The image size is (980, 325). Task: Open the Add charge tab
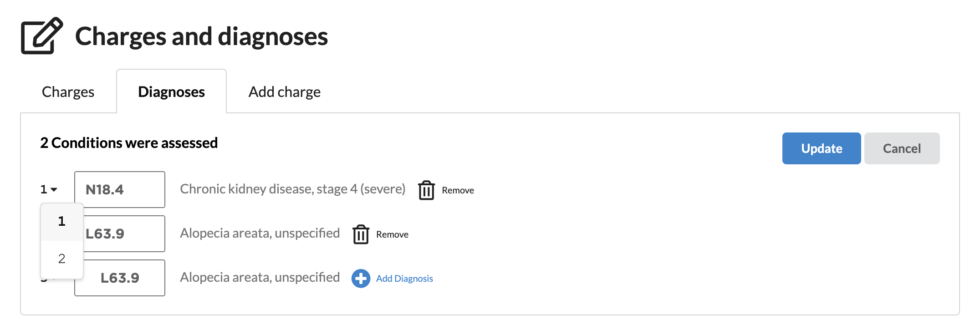coord(284,92)
